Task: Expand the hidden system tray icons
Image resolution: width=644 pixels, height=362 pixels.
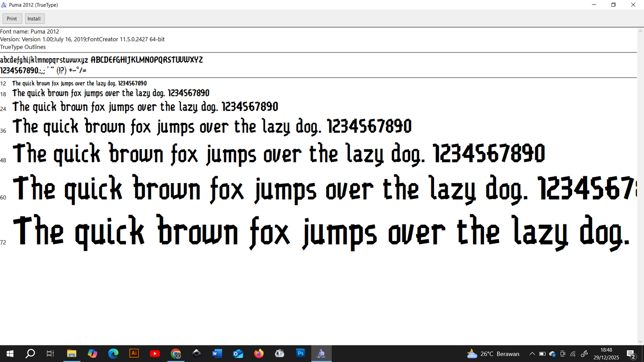Action: coord(532,354)
